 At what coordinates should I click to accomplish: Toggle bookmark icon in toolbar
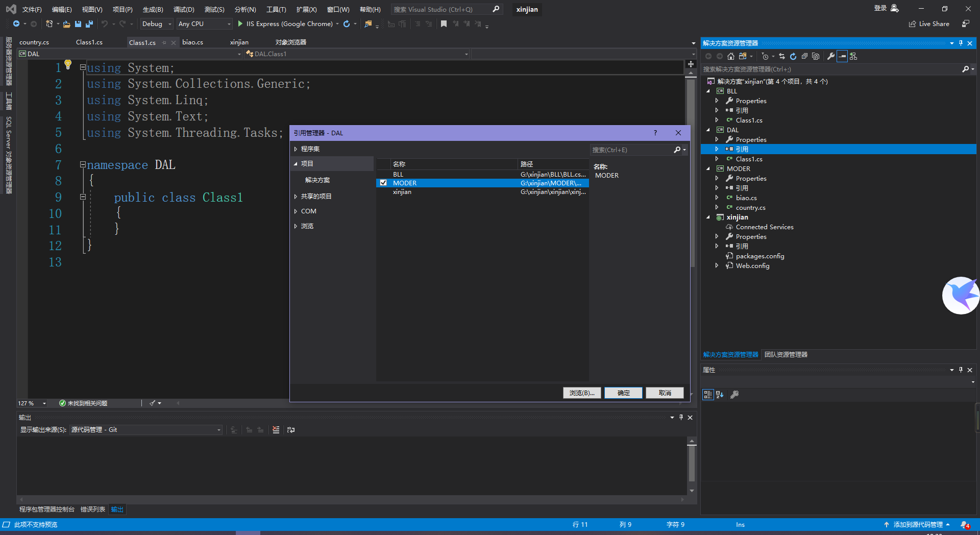pos(444,24)
